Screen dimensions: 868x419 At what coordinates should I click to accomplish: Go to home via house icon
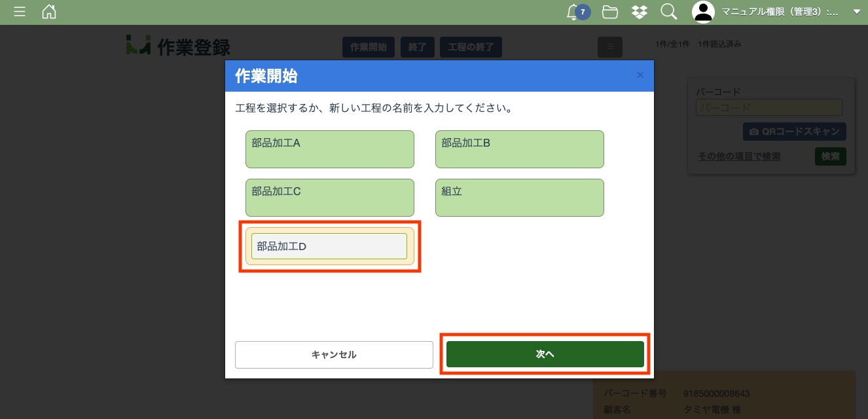click(49, 12)
